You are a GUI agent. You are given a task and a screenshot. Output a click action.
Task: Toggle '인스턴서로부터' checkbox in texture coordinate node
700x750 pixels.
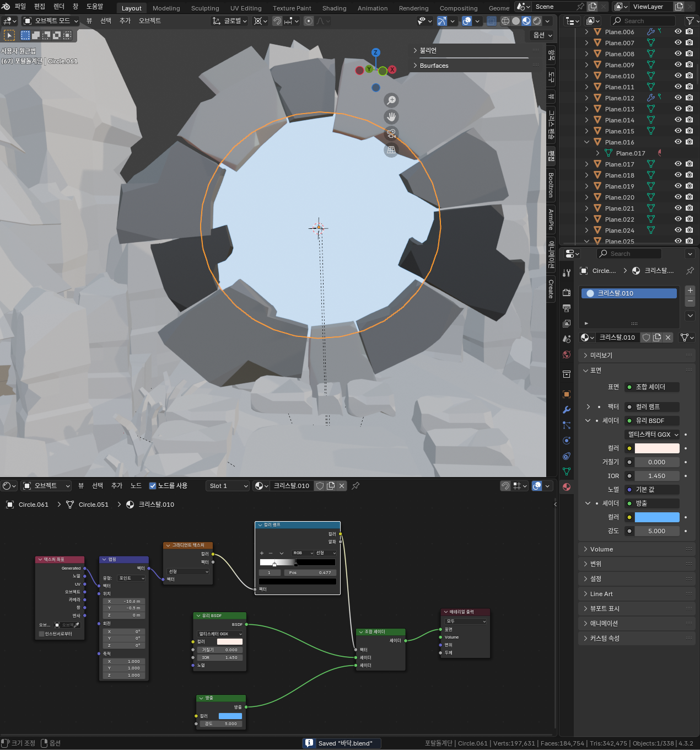click(x=41, y=634)
